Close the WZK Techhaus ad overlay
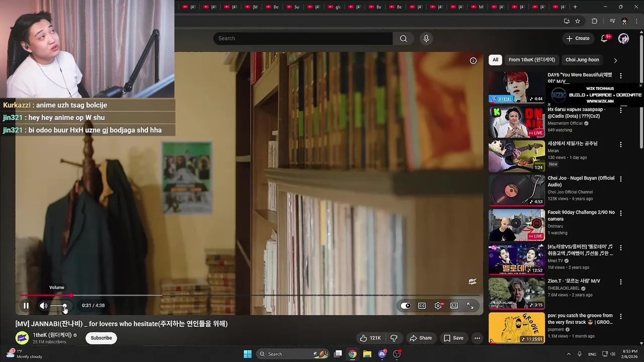Viewport: 644px width, 362px height. [640, 85]
